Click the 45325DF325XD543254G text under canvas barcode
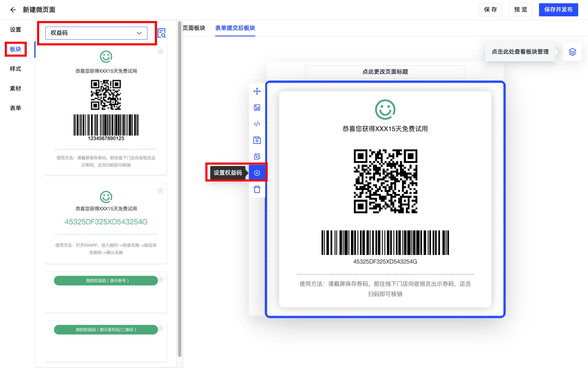The height and width of the screenshot is (368, 588). [385, 262]
